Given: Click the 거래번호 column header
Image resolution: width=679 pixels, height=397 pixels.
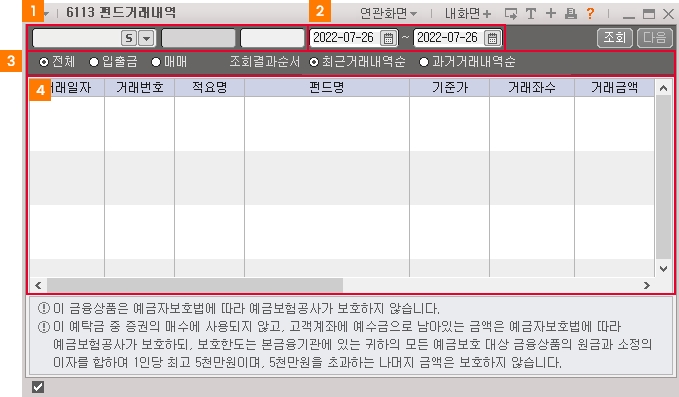Looking at the screenshot, I should click(x=139, y=87).
